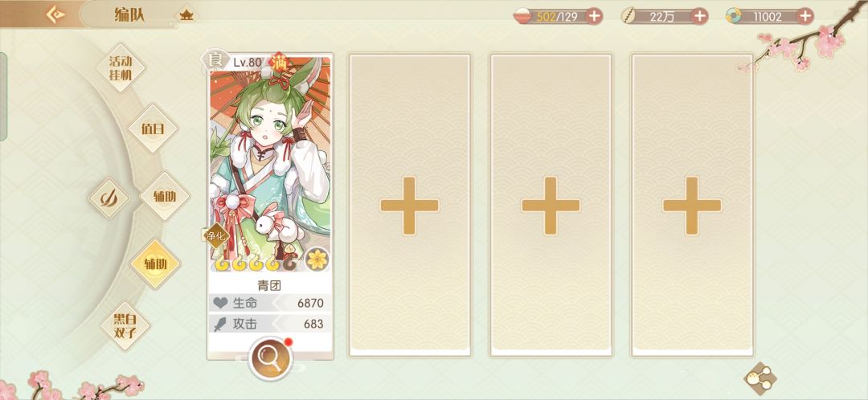Switch to the unselected 辅助 tab
Image resolution: width=868 pixels, height=400 pixels.
[x=165, y=196]
